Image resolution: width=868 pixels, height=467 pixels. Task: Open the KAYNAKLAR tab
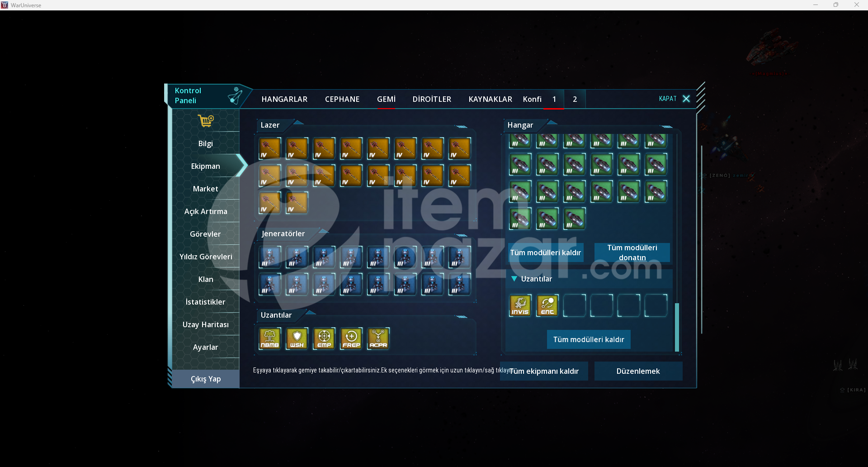tap(491, 99)
